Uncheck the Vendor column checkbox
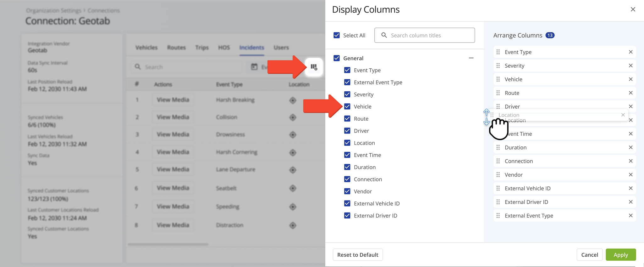Viewport: 644px width, 267px height. [347, 191]
